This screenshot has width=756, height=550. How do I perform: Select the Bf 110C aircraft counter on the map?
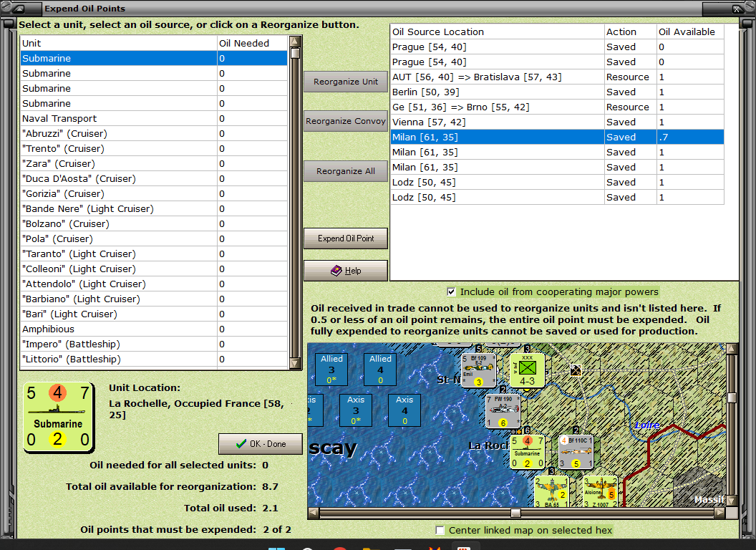tap(576, 452)
